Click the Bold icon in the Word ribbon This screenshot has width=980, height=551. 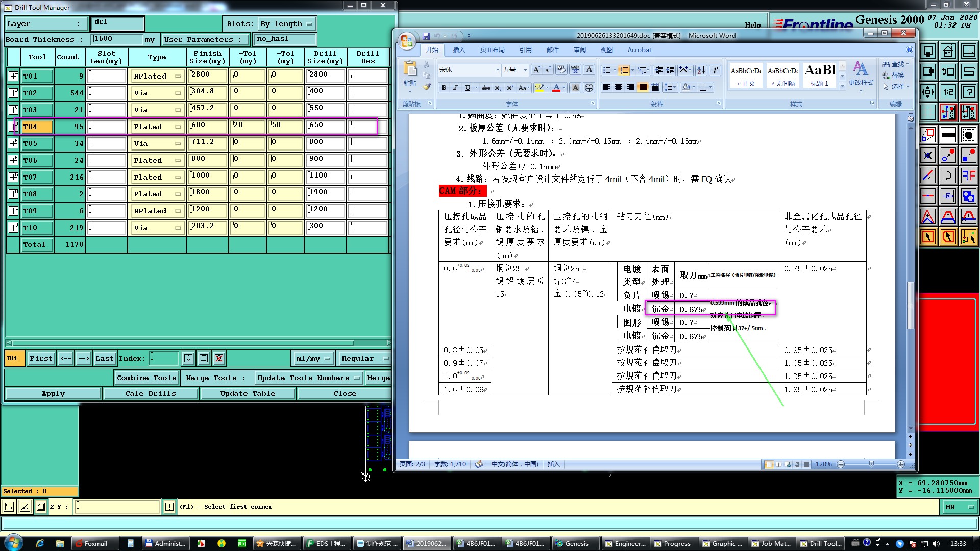tap(444, 88)
